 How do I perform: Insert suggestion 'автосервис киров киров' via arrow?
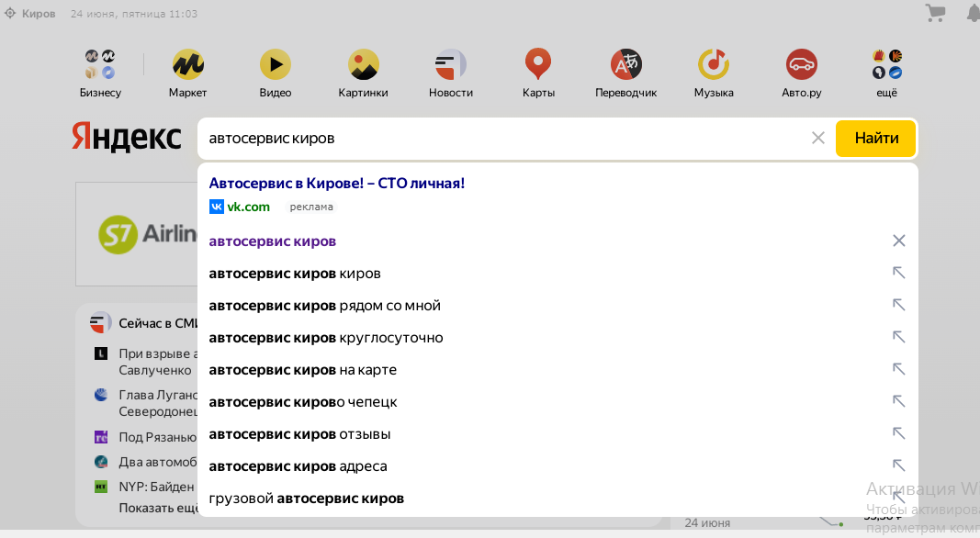(899, 273)
